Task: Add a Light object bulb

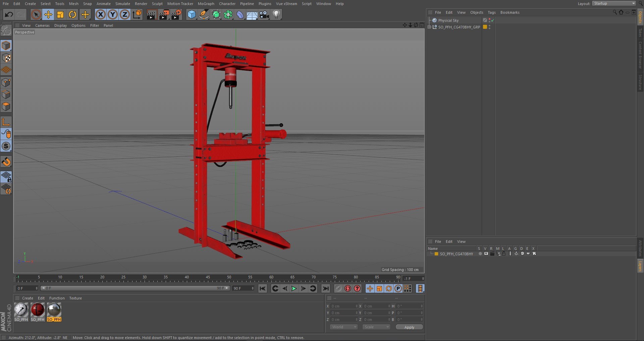Action: 276,14
